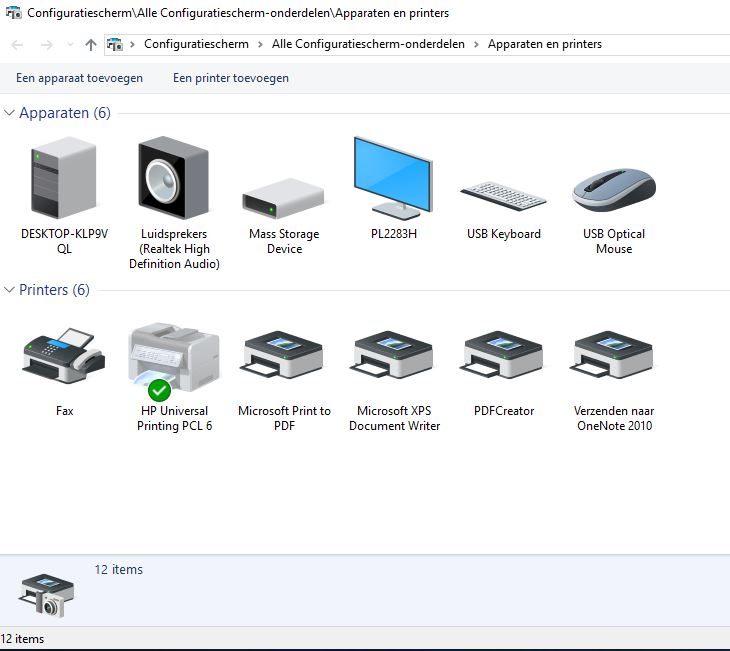Click the USB Optical Mouse label
The width and height of the screenshot is (730, 651).
click(x=614, y=241)
